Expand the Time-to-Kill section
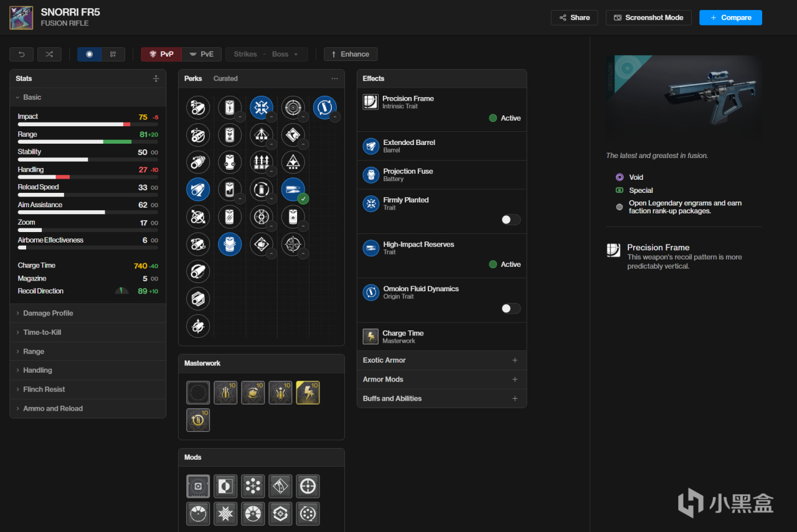This screenshot has height=532, width=797. pyautogui.click(x=88, y=332)
